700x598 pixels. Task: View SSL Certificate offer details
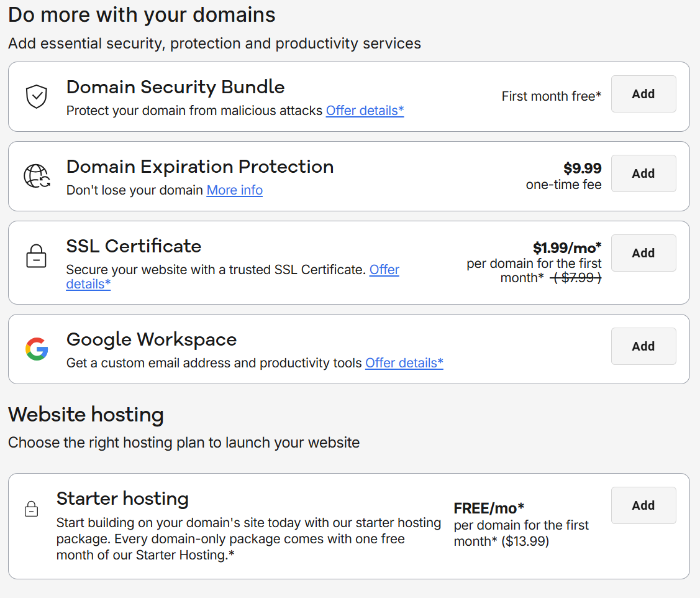pos(384,270)
